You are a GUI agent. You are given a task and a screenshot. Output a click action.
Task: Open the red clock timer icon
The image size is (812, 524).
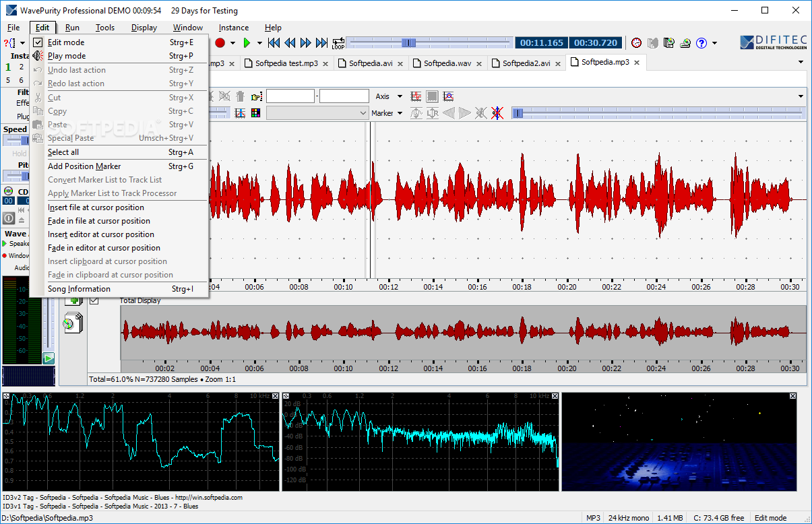pyautogui.click(x=636, y=43)
